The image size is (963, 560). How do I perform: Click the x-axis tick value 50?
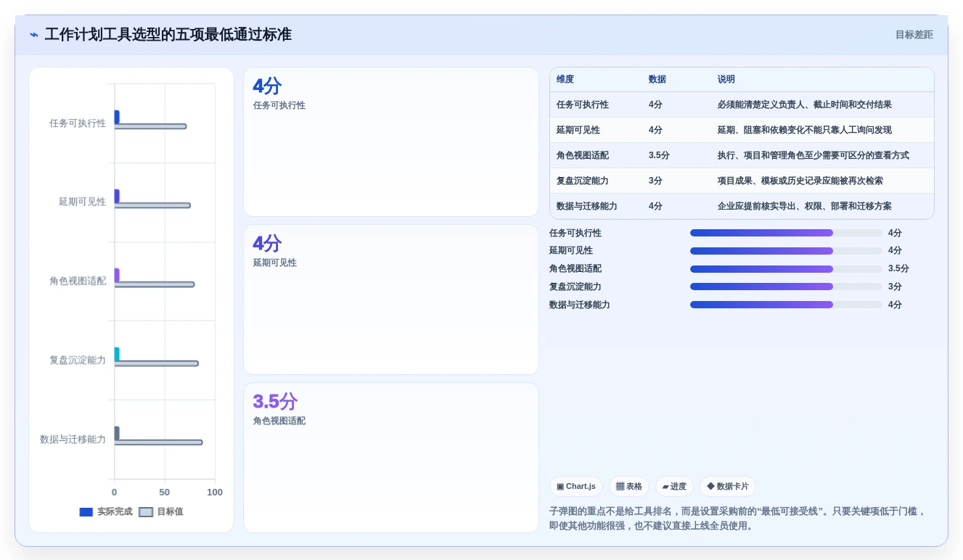(x=165, y=493)
